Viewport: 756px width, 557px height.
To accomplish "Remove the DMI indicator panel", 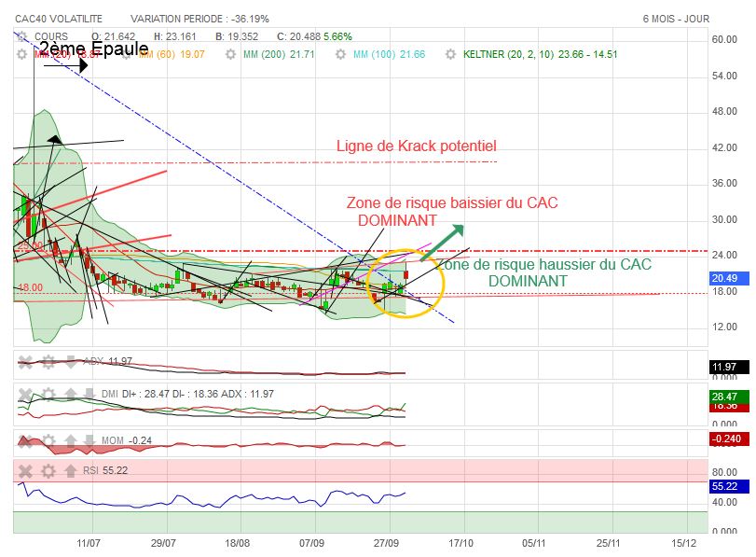I will point(25,395).
